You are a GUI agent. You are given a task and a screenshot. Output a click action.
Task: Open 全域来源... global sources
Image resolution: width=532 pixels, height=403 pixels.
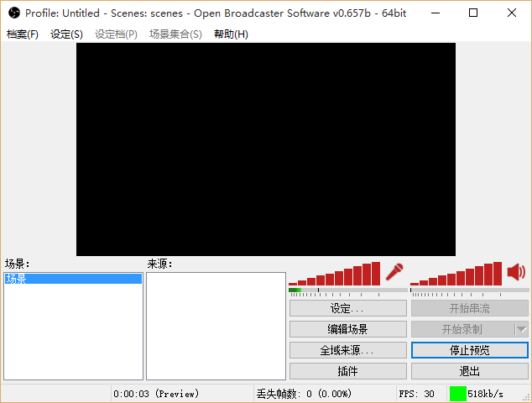[347, 350]
